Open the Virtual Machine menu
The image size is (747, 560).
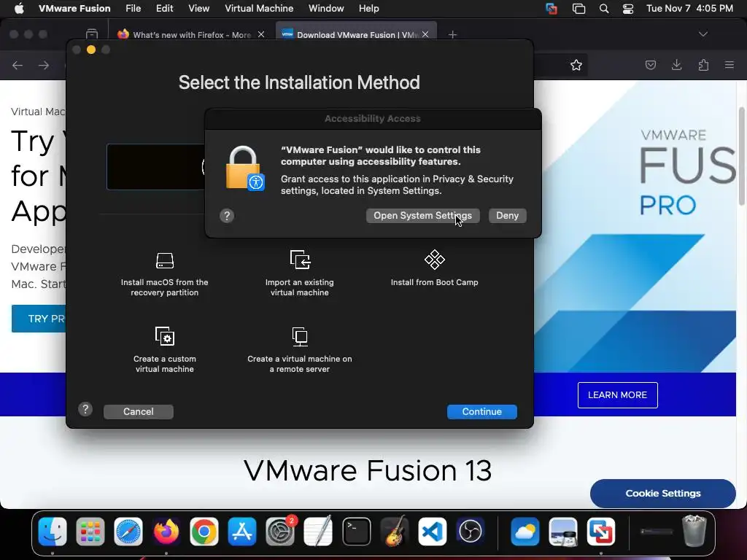[259, 9]
